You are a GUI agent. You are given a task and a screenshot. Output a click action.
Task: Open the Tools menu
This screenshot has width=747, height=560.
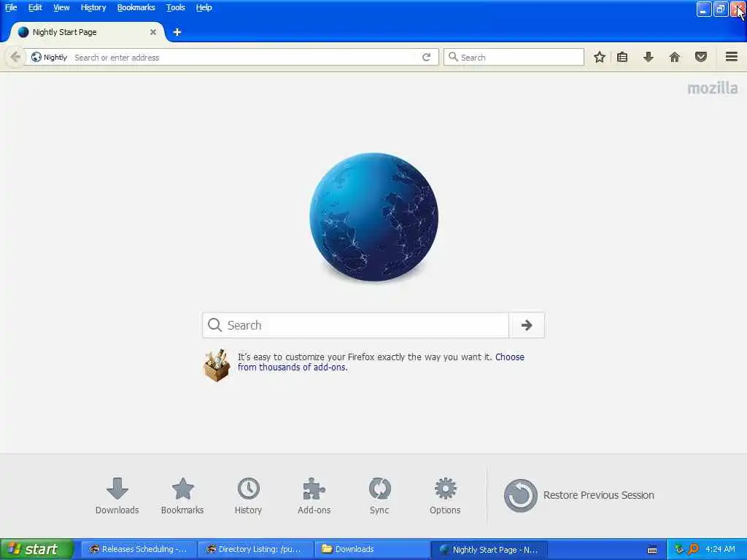[176, 7]
